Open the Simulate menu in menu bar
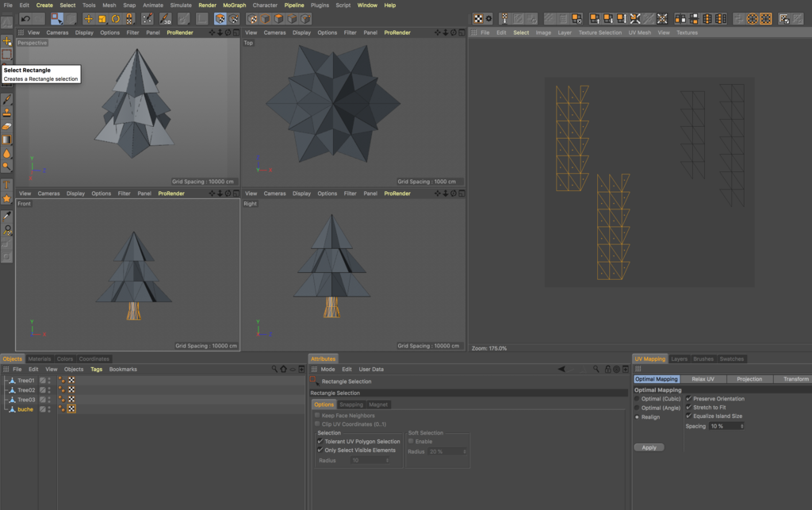Viewport: 812px width, 510px height. tap(181, 6)
